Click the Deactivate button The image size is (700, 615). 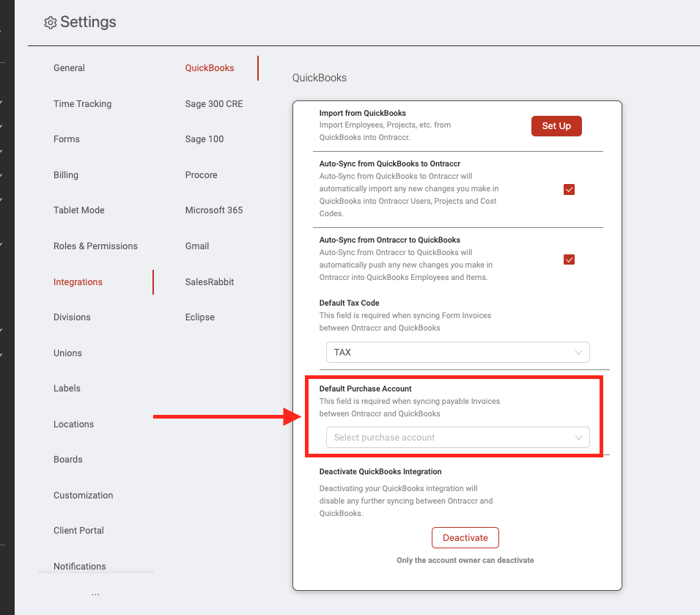point(465,538)
